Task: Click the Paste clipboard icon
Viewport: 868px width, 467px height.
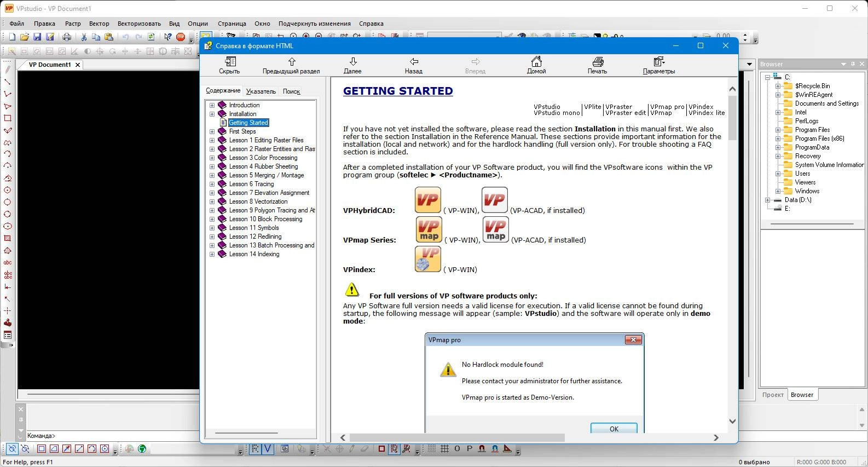Action: [x=109, y=37]
